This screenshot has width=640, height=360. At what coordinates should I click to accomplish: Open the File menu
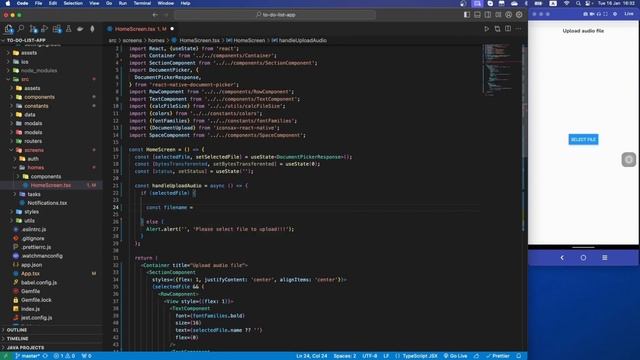(x=38, y=3)
